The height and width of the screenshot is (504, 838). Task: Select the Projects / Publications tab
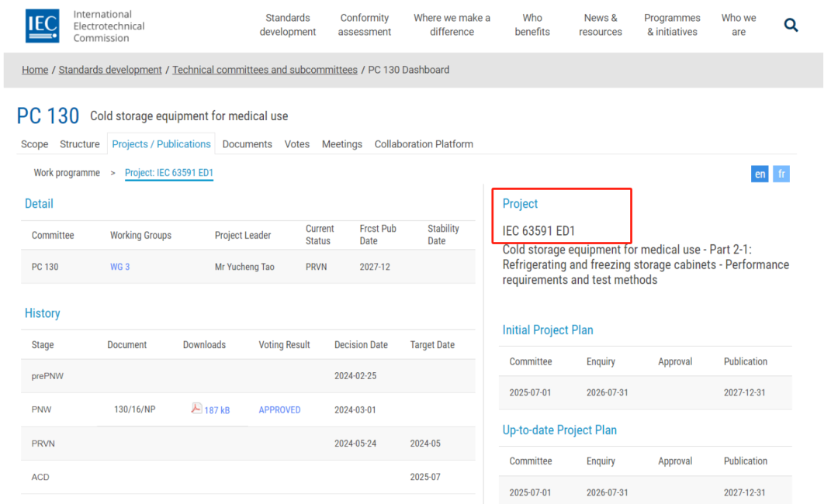(x=161, y=144)
